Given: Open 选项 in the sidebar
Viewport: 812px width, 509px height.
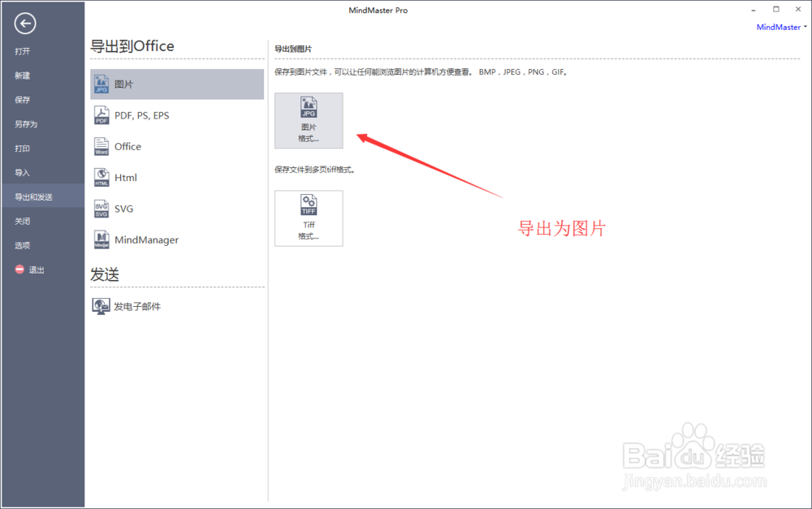Looking at the screenshot, I should click(22, 245).
